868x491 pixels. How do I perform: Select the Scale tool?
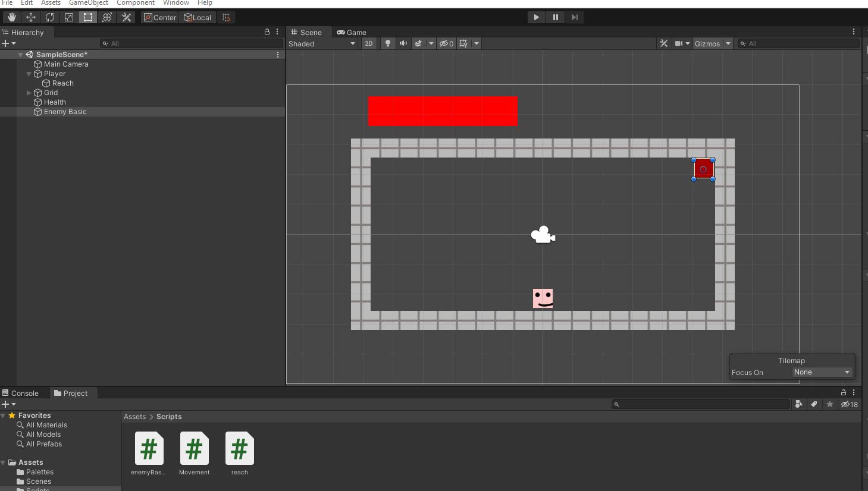click(69, 17)
